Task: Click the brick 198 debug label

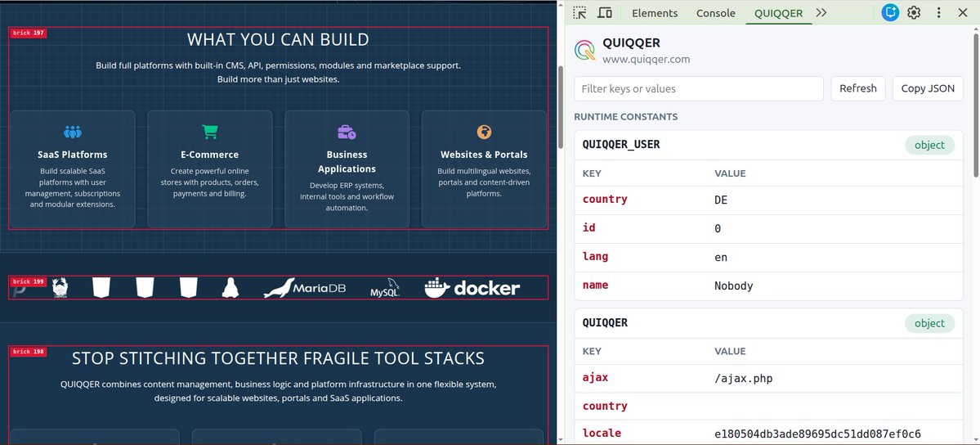Action: pos(29,352)
